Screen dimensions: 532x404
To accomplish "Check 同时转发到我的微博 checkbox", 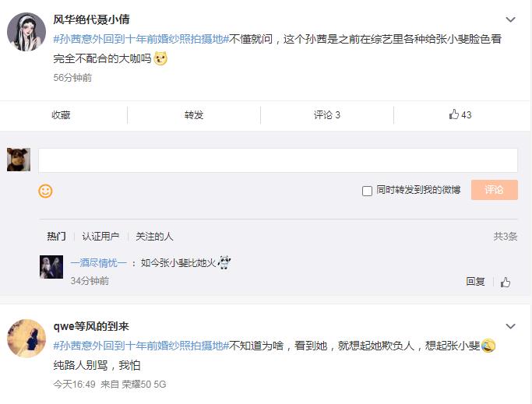I will 367,191.
